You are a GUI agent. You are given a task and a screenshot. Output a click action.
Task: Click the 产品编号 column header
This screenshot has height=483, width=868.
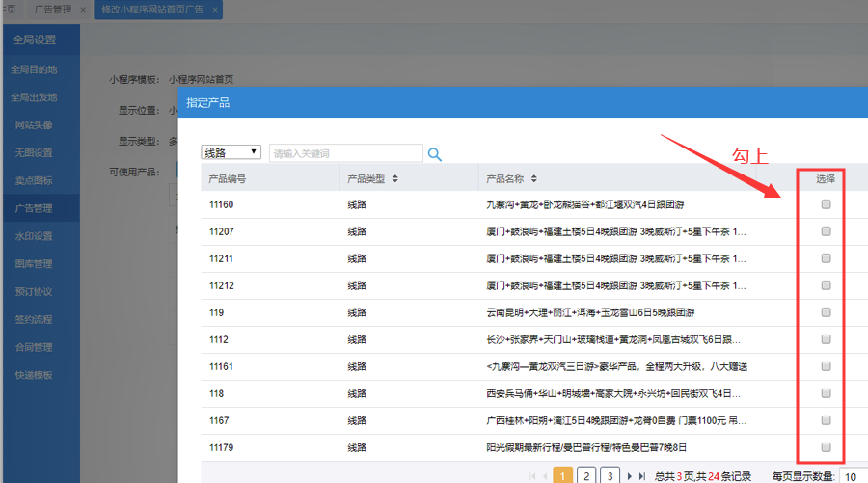pos(228,179)
